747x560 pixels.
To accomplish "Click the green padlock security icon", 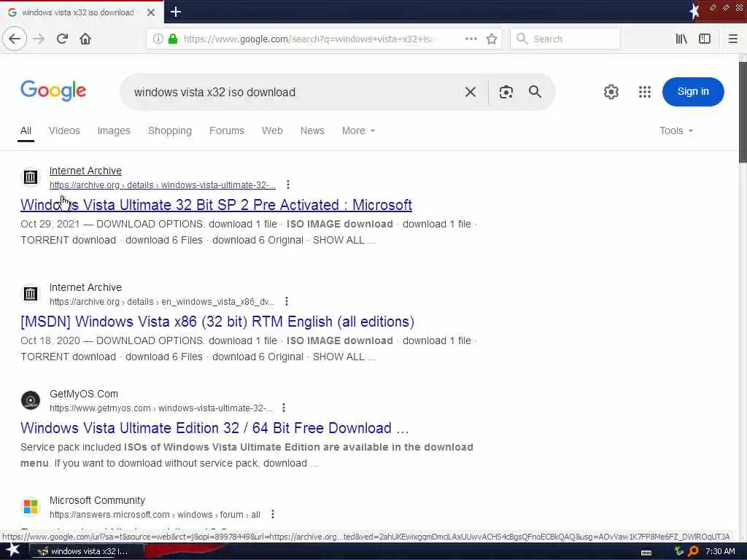I will 174,39.
